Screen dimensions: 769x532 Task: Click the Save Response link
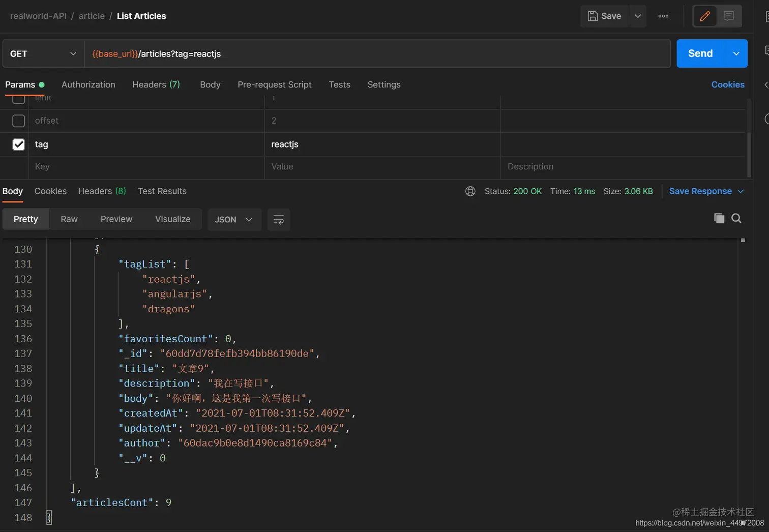coord(700,191)
